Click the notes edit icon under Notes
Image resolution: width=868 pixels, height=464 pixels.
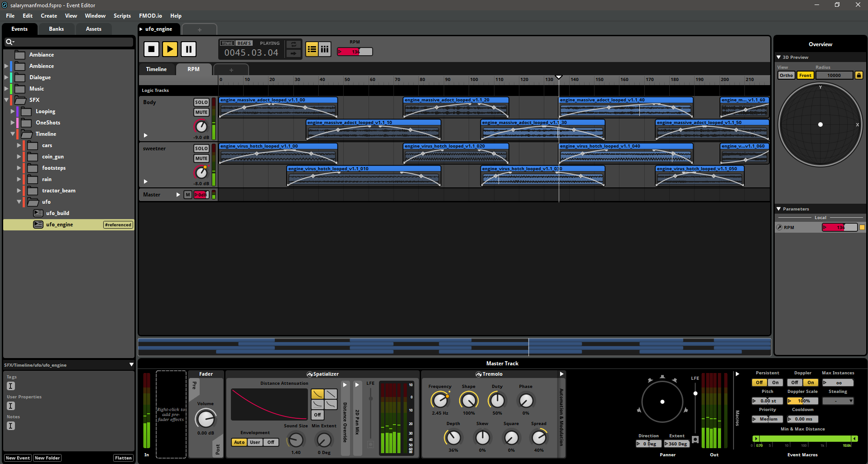[x=11, y=426]
